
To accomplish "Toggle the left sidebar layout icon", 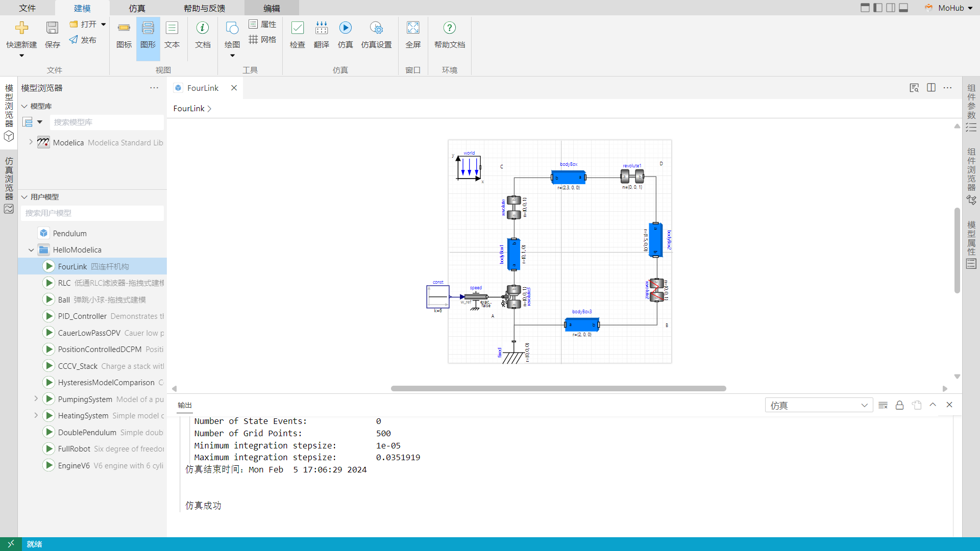I will point(878,8).
